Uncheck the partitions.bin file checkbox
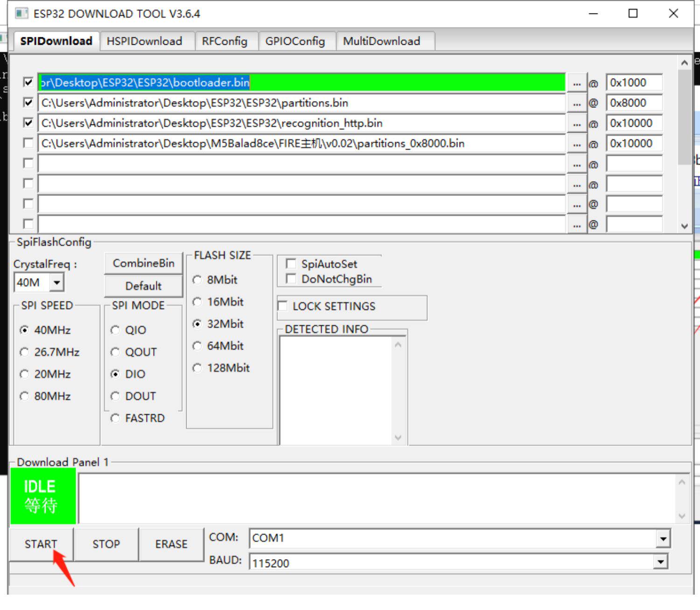 tap(28, 103)
